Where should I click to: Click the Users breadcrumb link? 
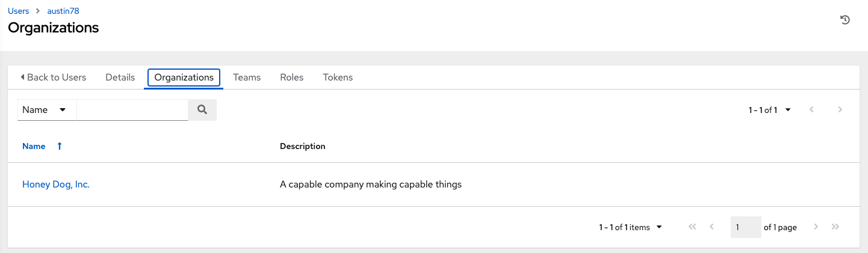point(18,11)
